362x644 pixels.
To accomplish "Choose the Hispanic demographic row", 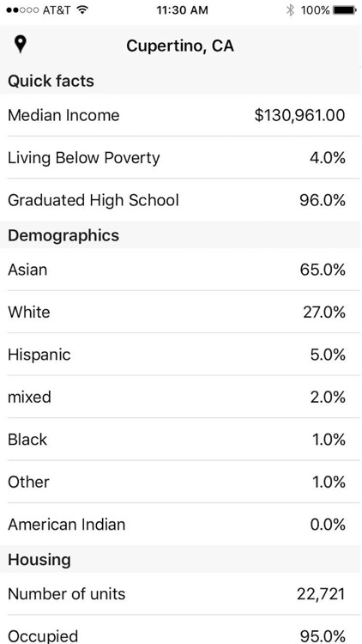I will coord(181,354).
